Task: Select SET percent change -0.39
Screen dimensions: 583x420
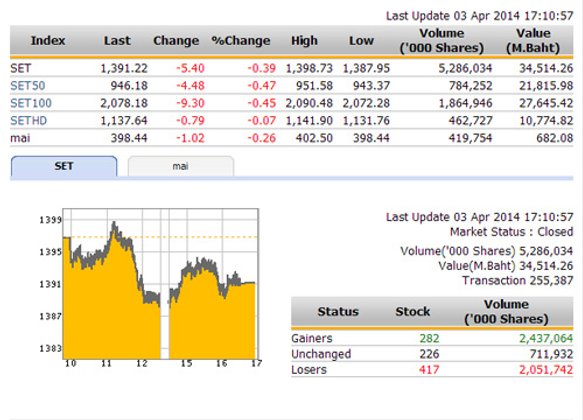Action: (262, 68)
